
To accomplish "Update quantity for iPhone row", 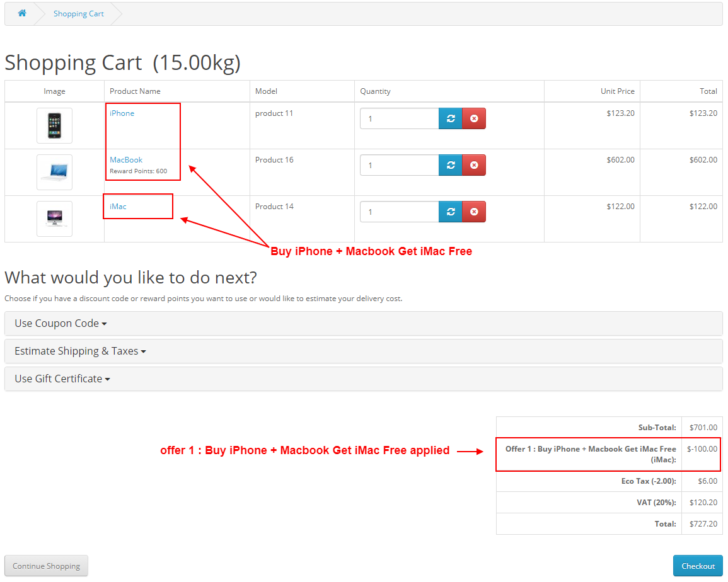I will pyautogui.click(x=451, y=118).
